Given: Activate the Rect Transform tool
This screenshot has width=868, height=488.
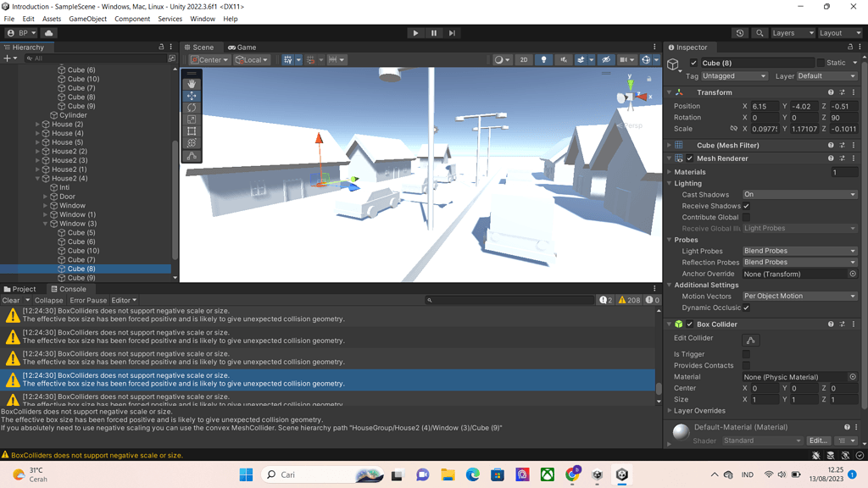Looking at the screenshot, I should pyautogui.click(x=192, y=131).
